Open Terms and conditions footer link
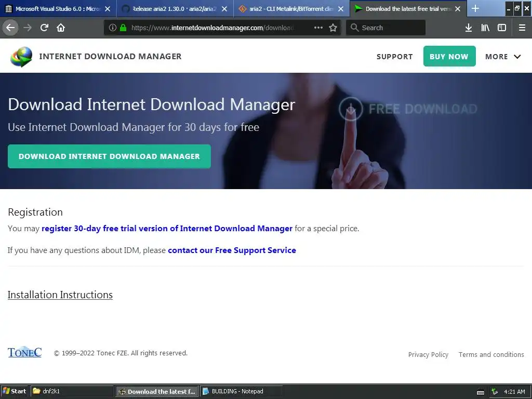The height and width of the screenshot is (399, 532). pyautogui.click(x=491, y=354)
